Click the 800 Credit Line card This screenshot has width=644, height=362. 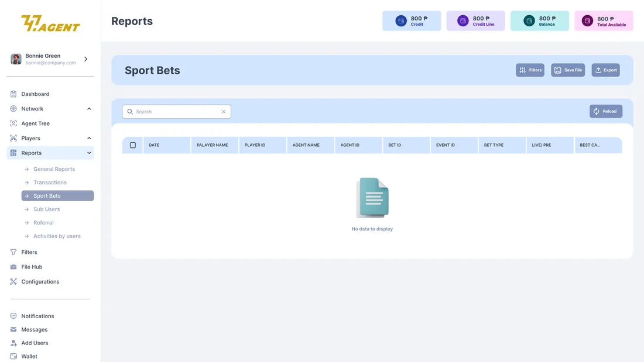[x=475, y=21]
